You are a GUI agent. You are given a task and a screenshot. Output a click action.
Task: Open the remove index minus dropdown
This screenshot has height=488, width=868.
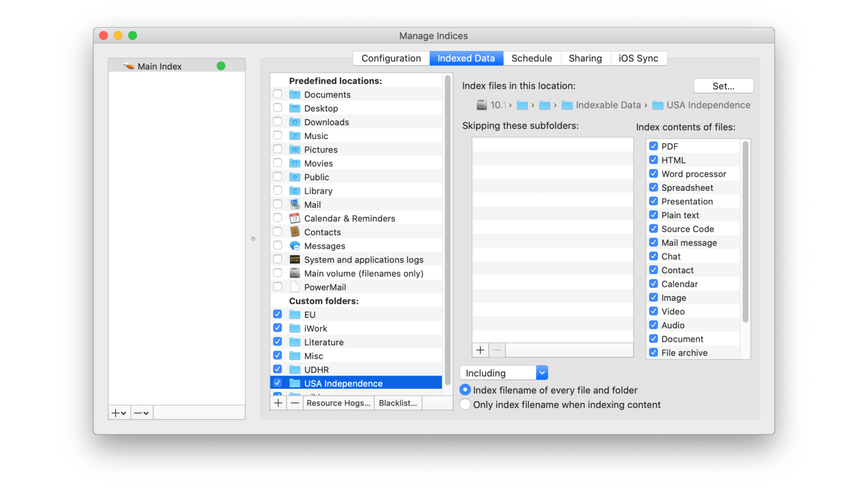(141, 413)
